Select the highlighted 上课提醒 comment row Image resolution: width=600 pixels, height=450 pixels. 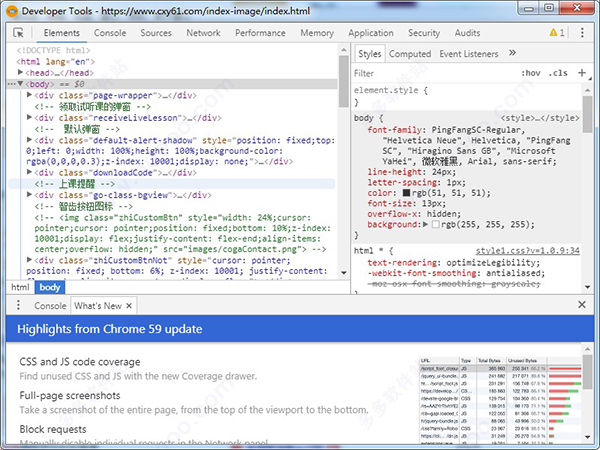(x=171, y=184)
